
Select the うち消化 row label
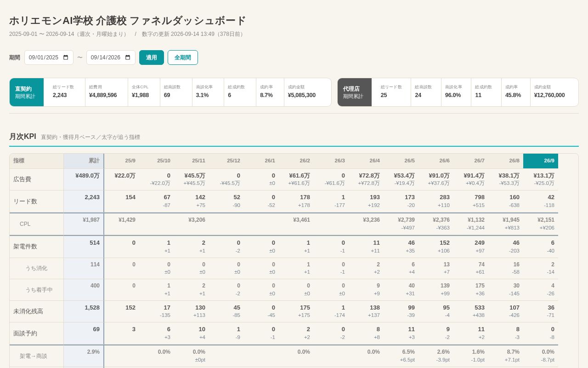tap(36, 268)
